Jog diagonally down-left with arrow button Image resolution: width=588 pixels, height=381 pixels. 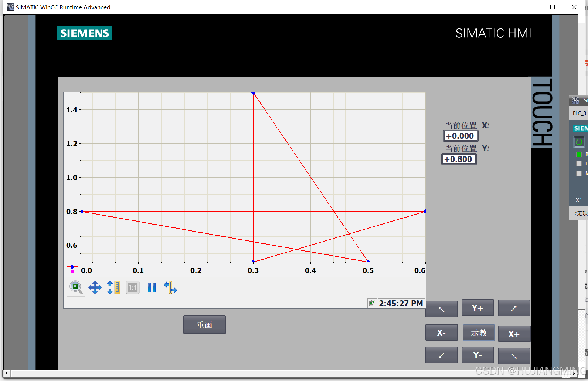click(442, 355)
